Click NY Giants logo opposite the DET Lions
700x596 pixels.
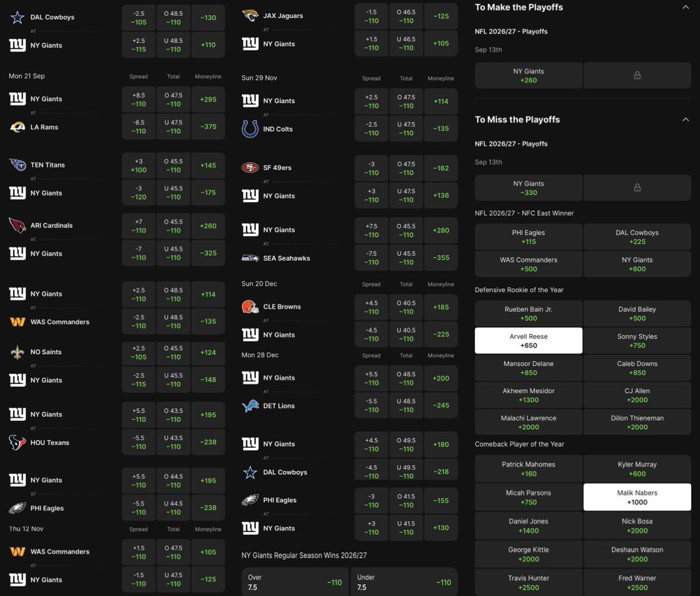250,378
